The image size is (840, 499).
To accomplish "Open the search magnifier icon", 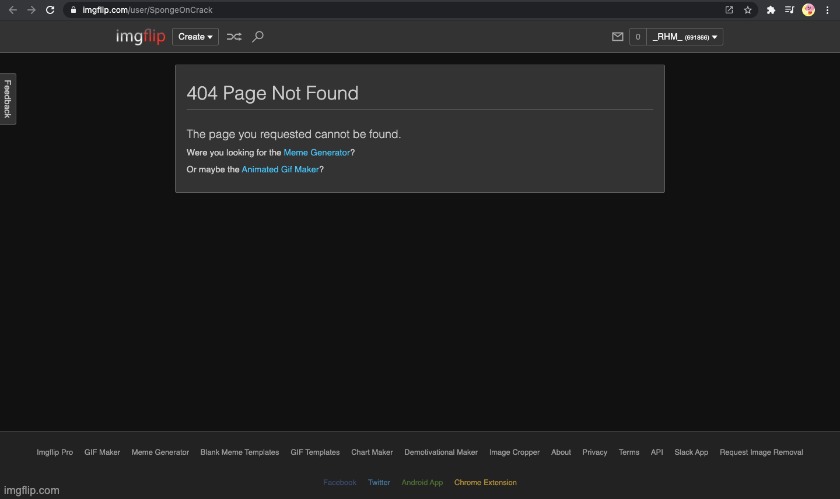I will (258, 37).
